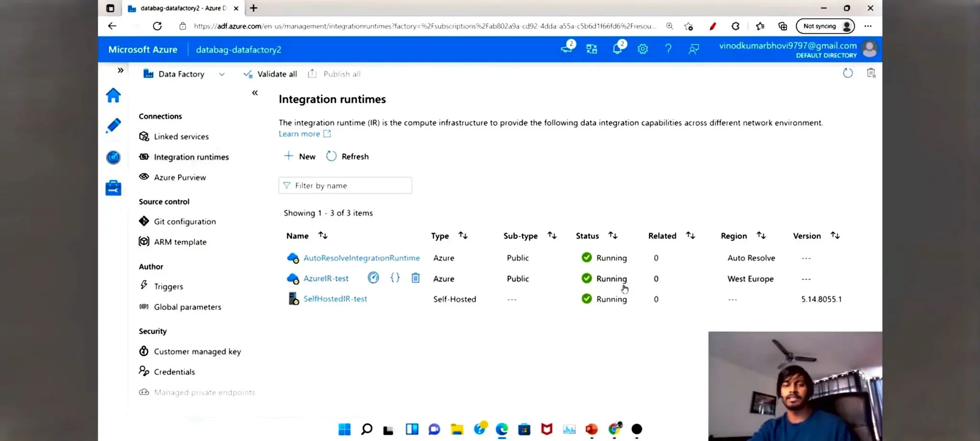Open SelfHostedIR-test runtime
The width and height of the screenshot is (980, 441).
[x=335, y=299]
